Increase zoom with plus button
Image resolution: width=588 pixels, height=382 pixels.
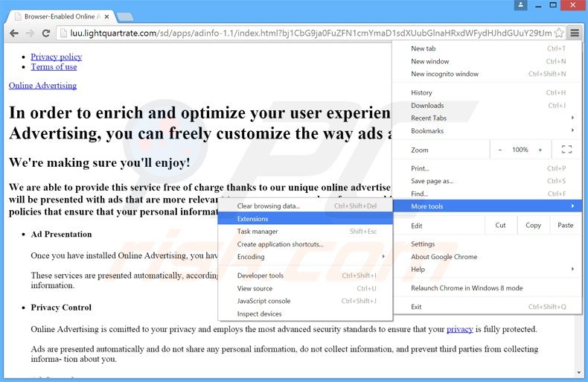[x=540, y=150]
